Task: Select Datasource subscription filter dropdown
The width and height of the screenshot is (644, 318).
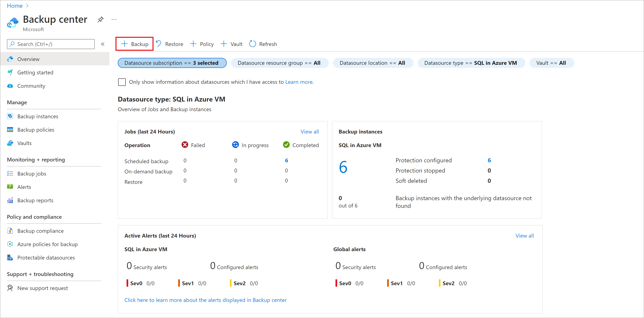Action: click(x=172, y=63)
